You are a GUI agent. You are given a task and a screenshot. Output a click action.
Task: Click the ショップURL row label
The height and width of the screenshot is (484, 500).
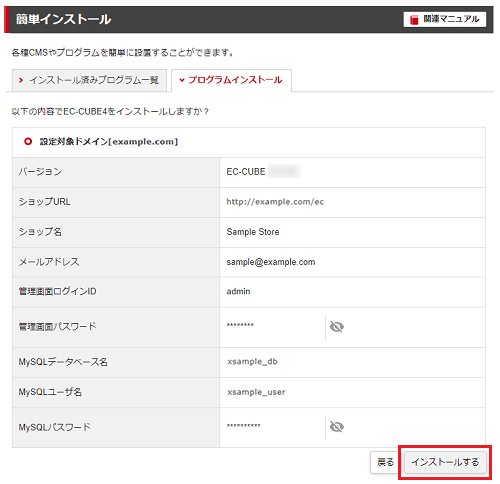(x=44, y=202)
